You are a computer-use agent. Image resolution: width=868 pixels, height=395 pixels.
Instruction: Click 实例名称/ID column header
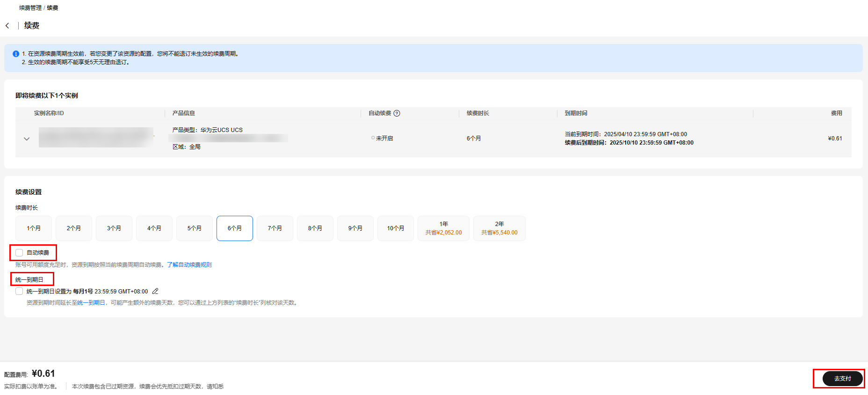pos(49,113)
